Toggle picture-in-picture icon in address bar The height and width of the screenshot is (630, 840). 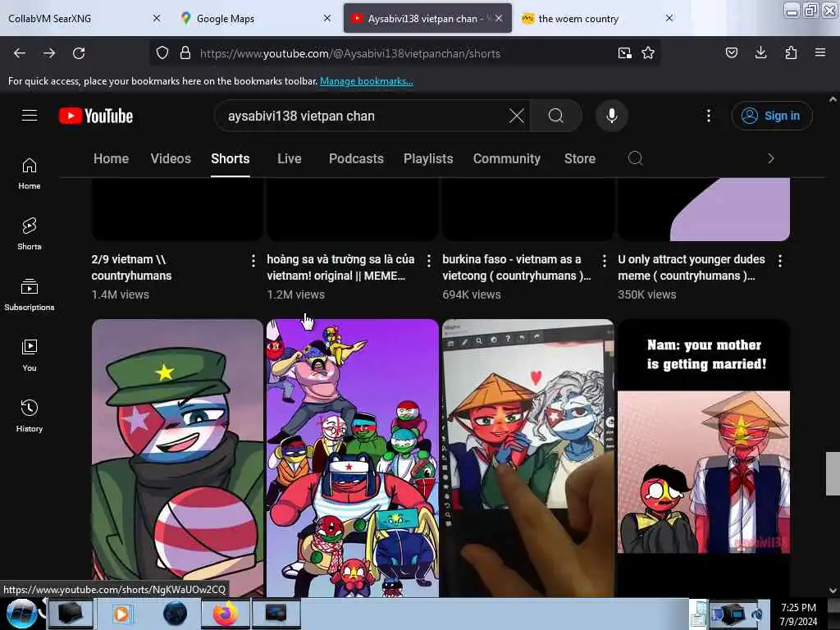(x=624, y=53)
